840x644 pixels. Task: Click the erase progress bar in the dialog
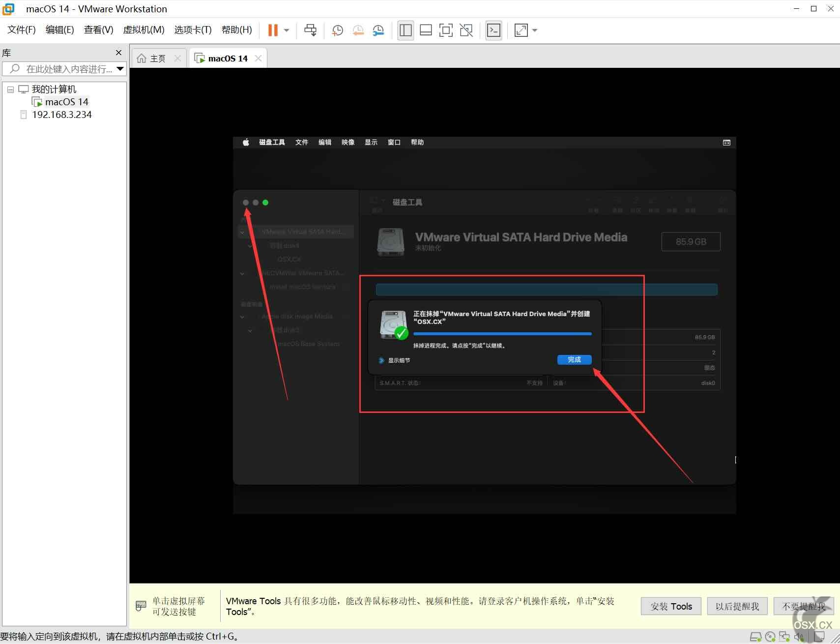pos(502,334)
